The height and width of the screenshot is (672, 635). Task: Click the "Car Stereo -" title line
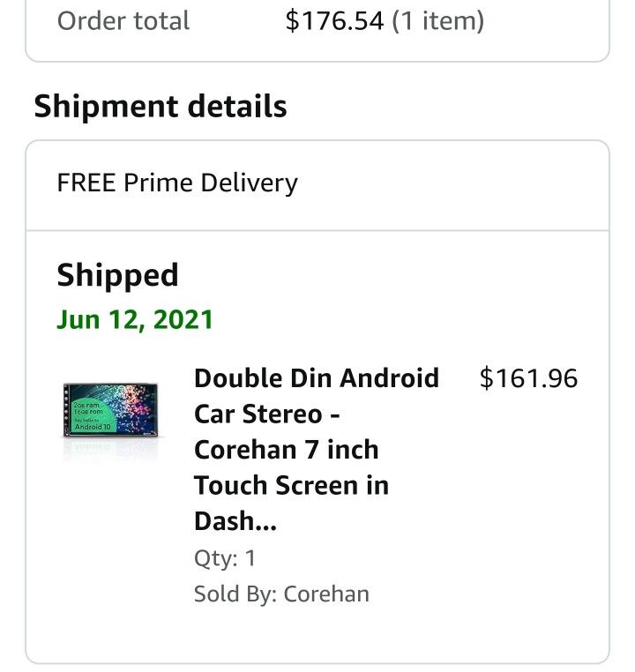(x=267, y=414)
